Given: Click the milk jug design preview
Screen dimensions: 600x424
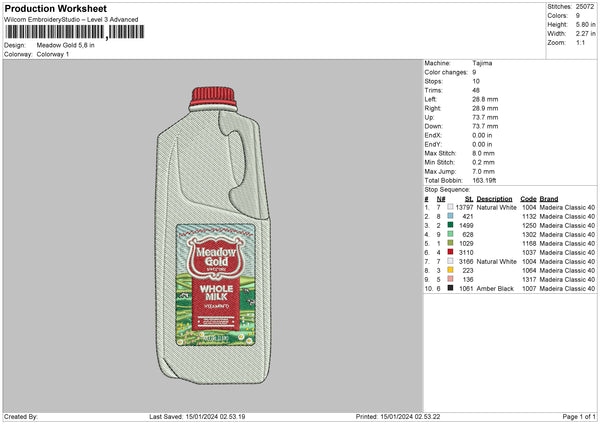Looking at the screenshot, I should coord(213,235).
